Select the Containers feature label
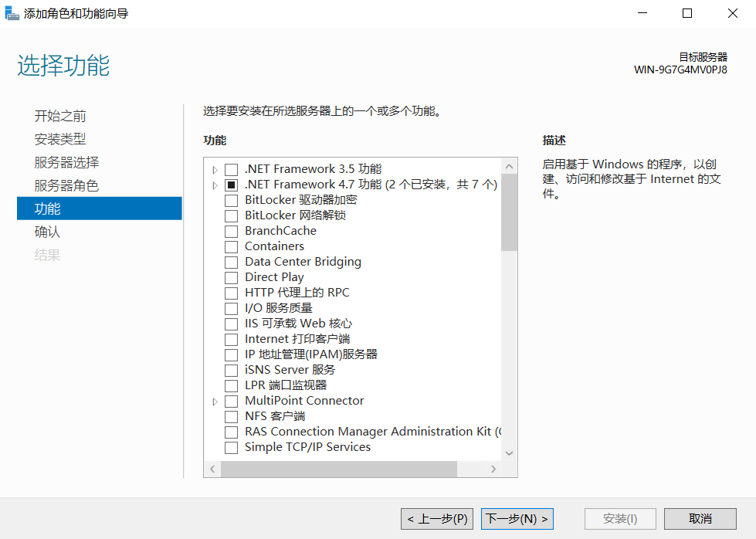 274,246
